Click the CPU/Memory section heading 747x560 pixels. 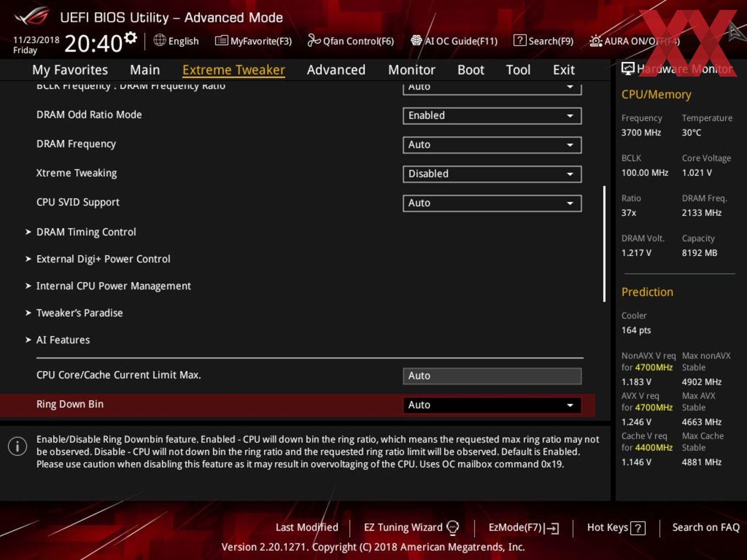656,94
